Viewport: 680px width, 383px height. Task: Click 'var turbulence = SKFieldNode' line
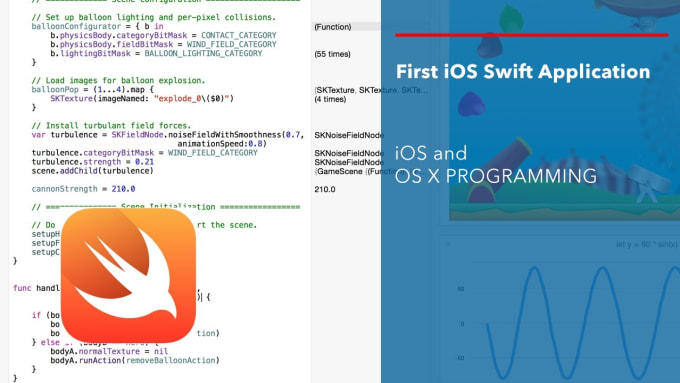click(x=168, y=135)
